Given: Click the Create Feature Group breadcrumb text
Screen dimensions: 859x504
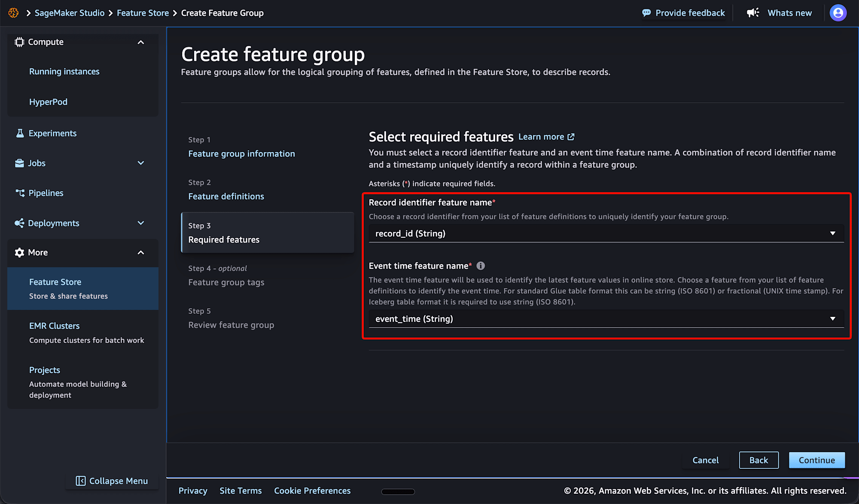Looking at the screenshot, I should (x=222, y=13).
